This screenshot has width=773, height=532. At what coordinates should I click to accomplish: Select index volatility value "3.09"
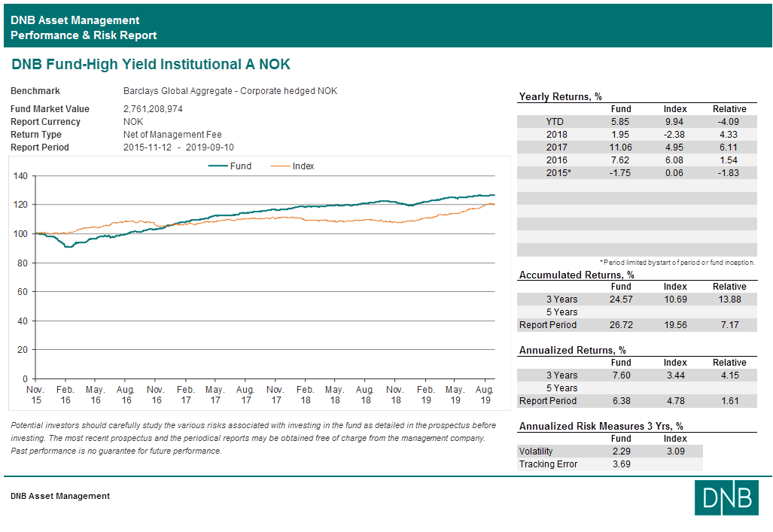tap(675, 451)
